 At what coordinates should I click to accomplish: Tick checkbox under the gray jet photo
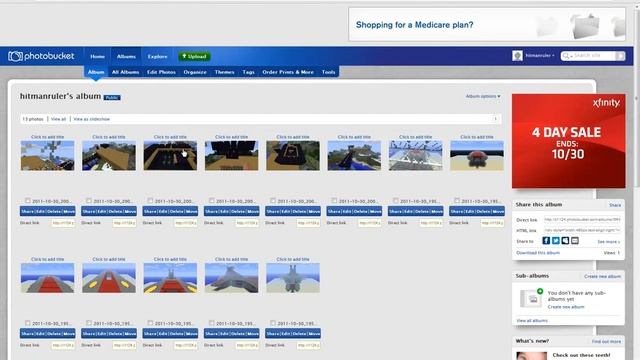211,323
